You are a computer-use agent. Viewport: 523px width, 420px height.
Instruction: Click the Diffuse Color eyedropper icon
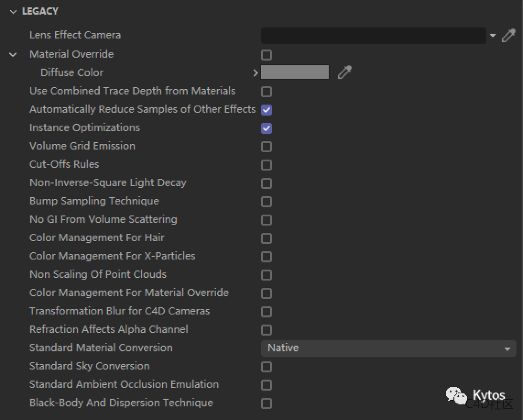tap(344, 72)
